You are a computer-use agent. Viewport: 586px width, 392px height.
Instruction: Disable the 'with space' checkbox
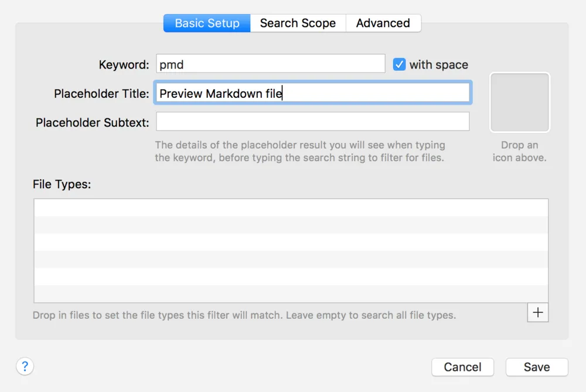(x=399, y=64)
